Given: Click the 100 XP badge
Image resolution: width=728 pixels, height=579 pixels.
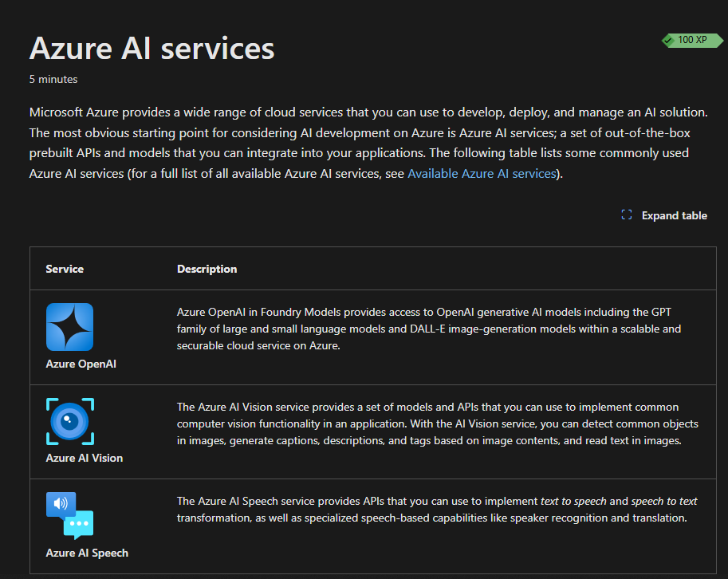Looking at the screenshot, I should pyautogui.click(x=692, y=41).
